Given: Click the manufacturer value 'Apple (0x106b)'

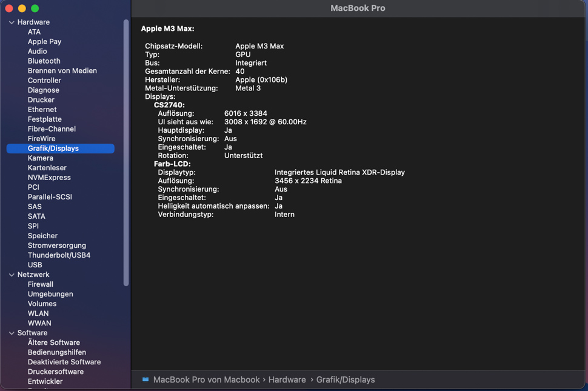Looking at the screenshot, I should (261, 80).
